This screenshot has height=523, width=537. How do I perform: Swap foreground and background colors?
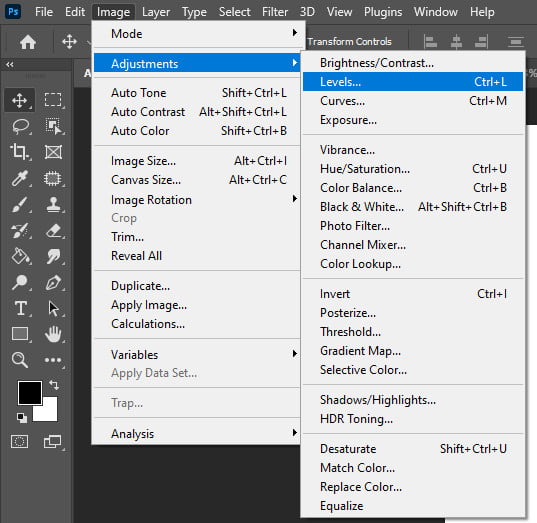click(x=54, y=385)
